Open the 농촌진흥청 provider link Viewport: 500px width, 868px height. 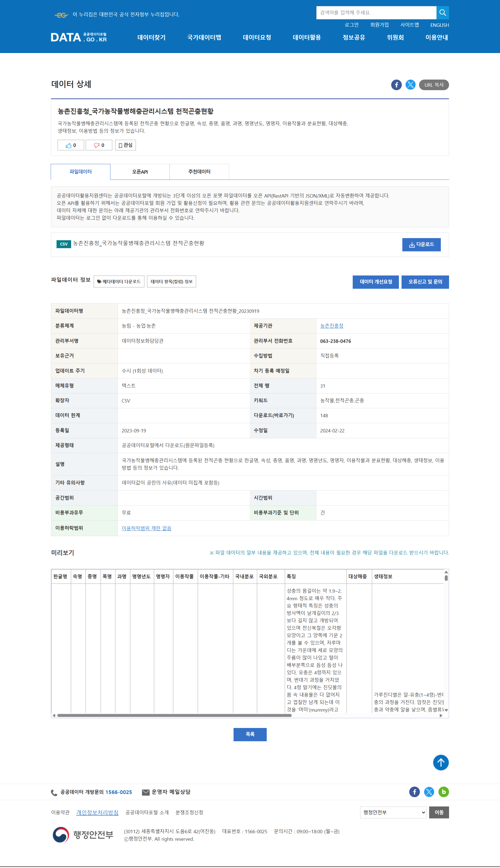331,326
